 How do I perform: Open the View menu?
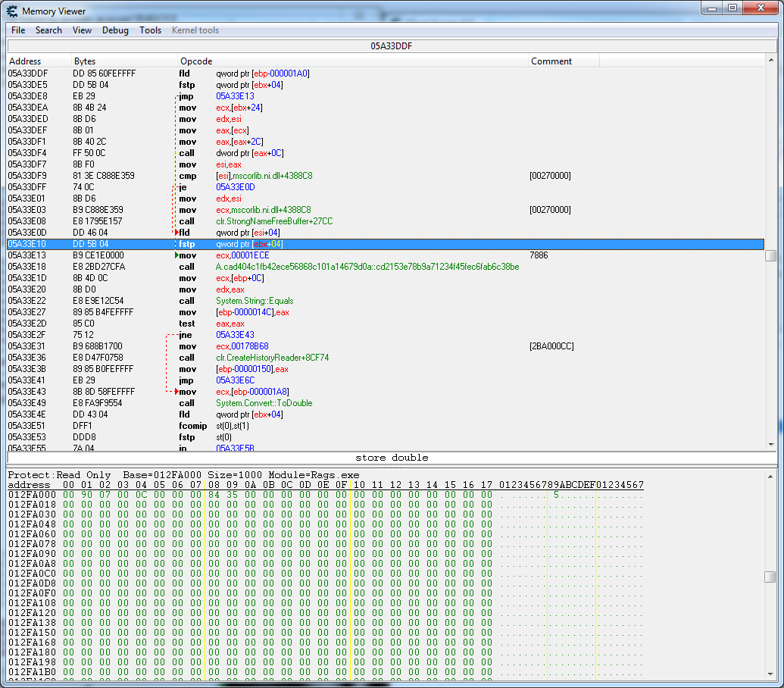[82, 30]
